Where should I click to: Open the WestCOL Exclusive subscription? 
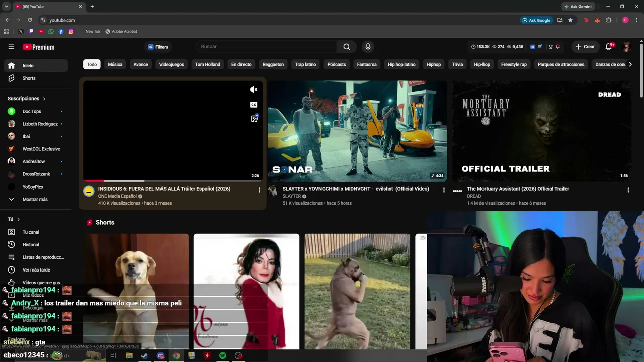point(35,149)
